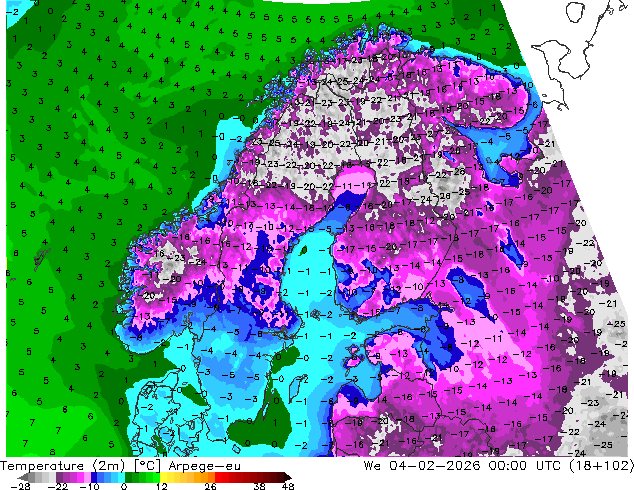This screenshot has height=490, width=634.
Task: Click the Arpege-eu model name text
Action: click(x=205, y=465)
